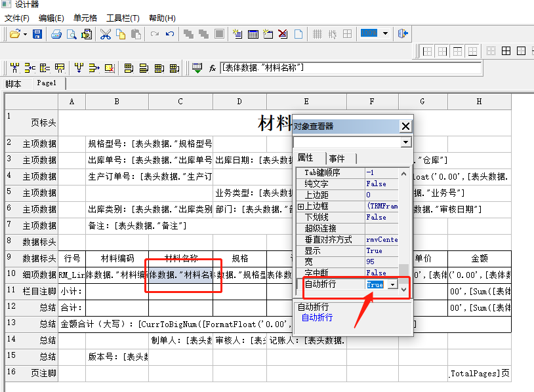534x392 pixels.
Task: Open the 单元格 menu
Action: pos(85,18)
